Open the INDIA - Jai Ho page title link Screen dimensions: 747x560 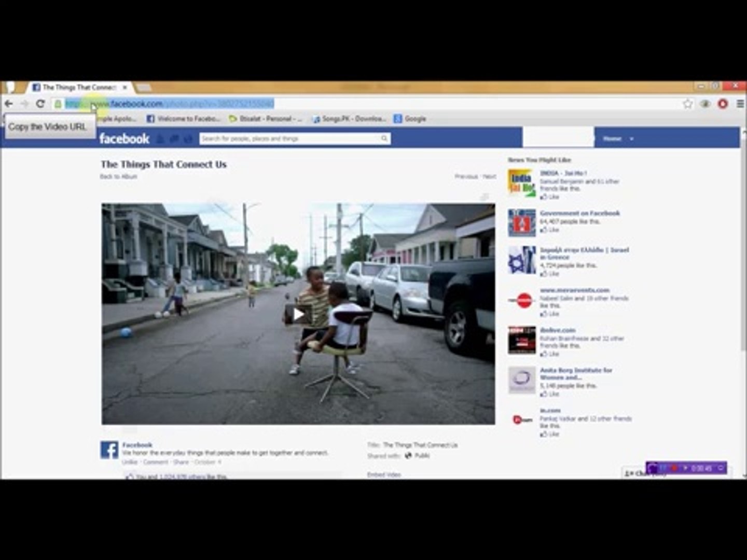click(x=563, y=173)
